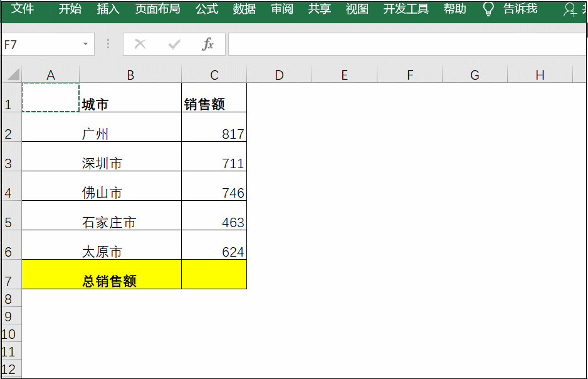Switch to the 公式 ribbon tab
Viewport: 588px width, 379px height.
click(x=206, y=9)
